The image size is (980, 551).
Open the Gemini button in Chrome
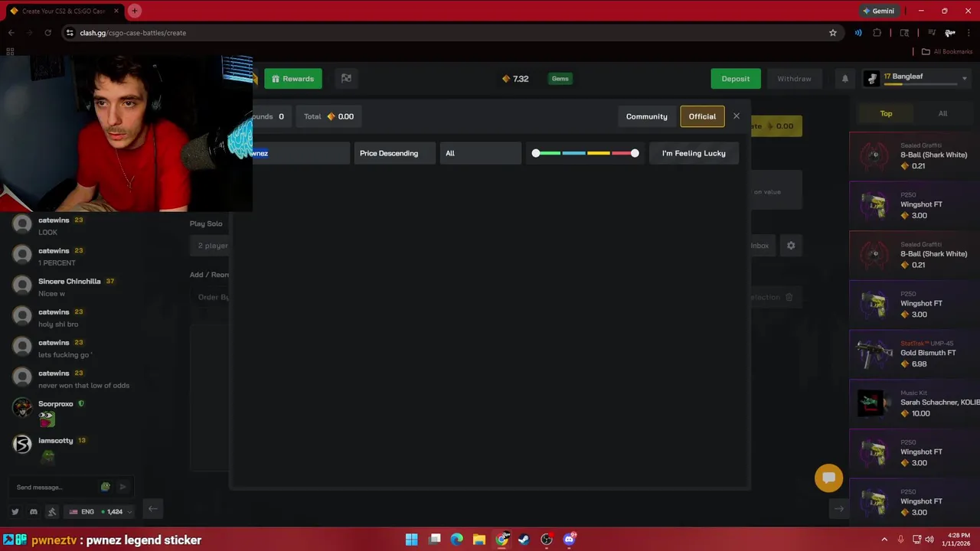878,11
